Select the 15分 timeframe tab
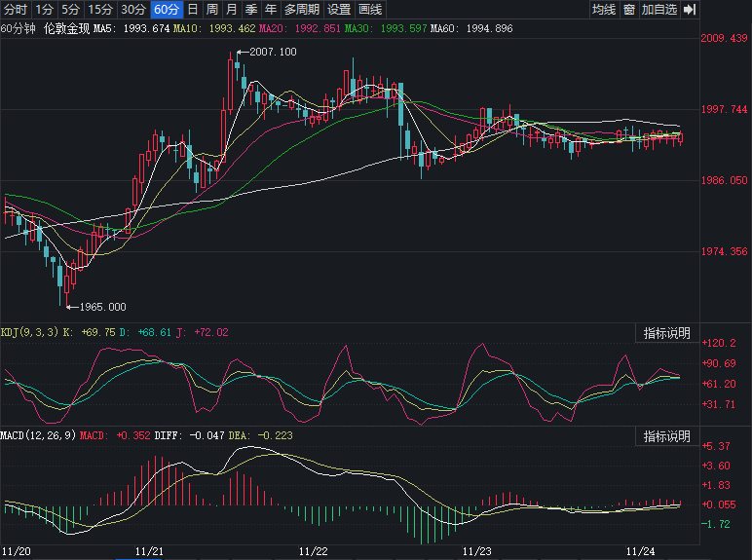Viewport: 752px width, 560px height. [99, 10]
